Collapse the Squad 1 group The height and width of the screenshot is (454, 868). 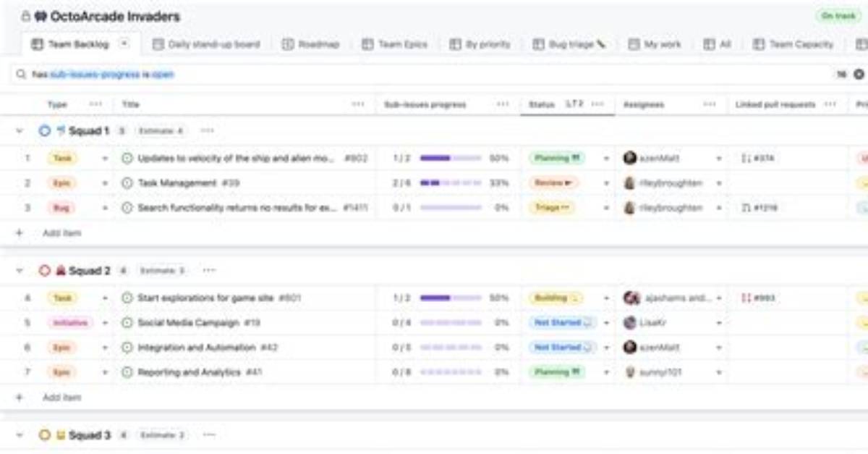(x=20, y=131)
